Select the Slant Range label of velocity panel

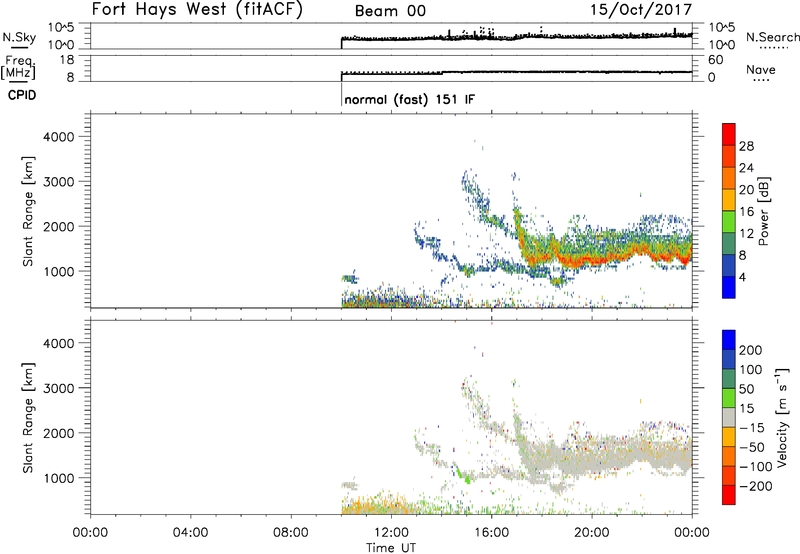click(28, 418)
